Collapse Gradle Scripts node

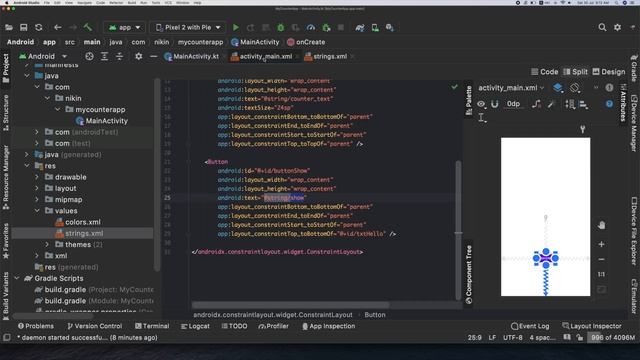pyautogui.click(x=17, y=278)
